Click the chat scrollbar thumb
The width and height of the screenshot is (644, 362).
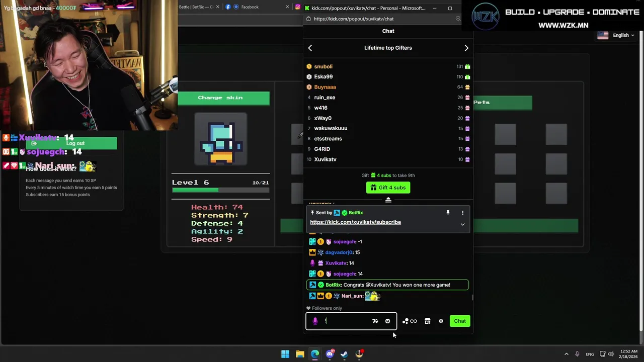(x=472, y=297)
